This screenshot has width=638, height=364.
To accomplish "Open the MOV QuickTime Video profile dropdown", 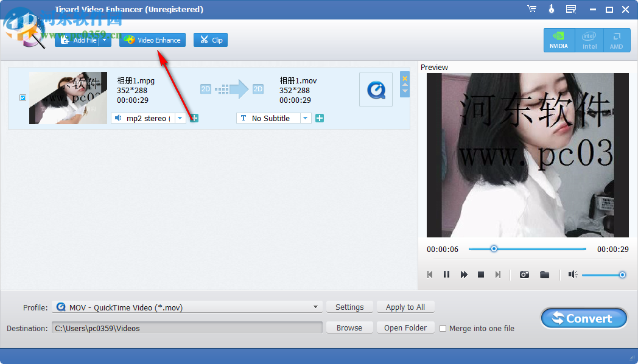I will pyautogui.click(x=315, y=307).
